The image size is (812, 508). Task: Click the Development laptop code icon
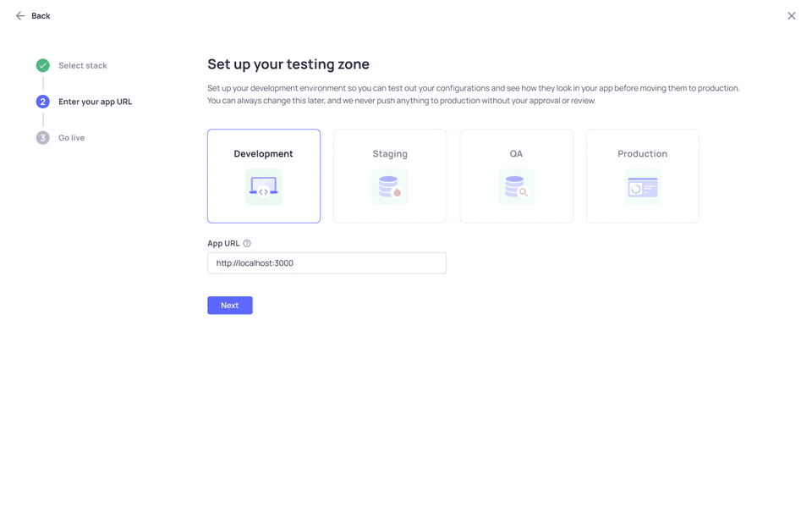point(264,187)
